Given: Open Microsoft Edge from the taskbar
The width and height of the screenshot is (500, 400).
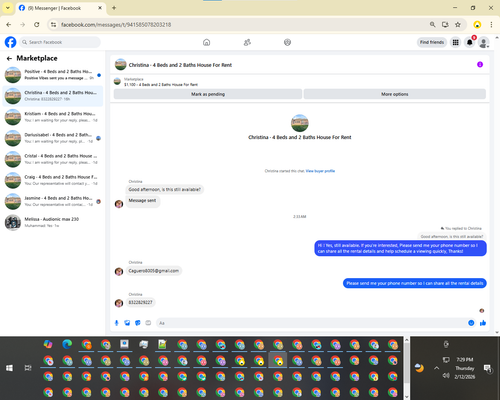Looking at the screenshot, I should coord(67,344).
